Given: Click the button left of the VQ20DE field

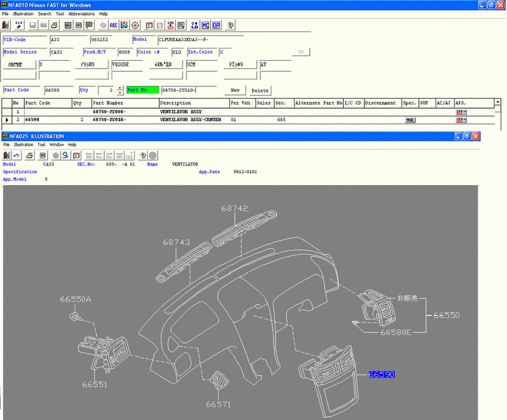Looking at the screenshot, I should [x=91, y=65].
